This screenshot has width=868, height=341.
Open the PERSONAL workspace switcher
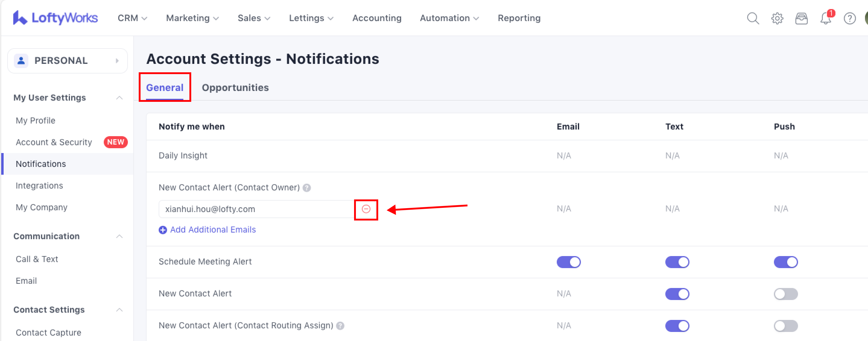tap(67, 61)
